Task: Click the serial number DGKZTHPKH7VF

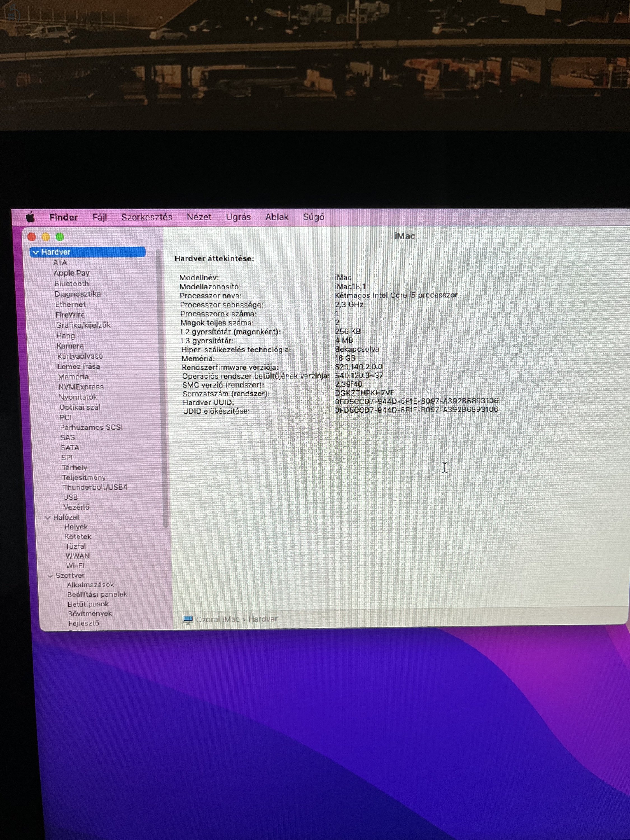Action: pyautogui.click(x=364, y=393)
